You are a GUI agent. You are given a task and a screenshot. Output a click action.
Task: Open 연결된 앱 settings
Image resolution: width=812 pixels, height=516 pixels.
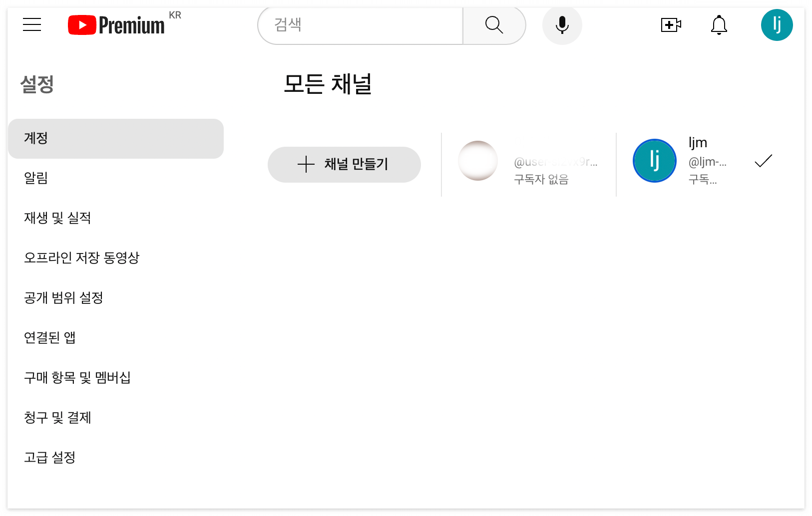50,338
